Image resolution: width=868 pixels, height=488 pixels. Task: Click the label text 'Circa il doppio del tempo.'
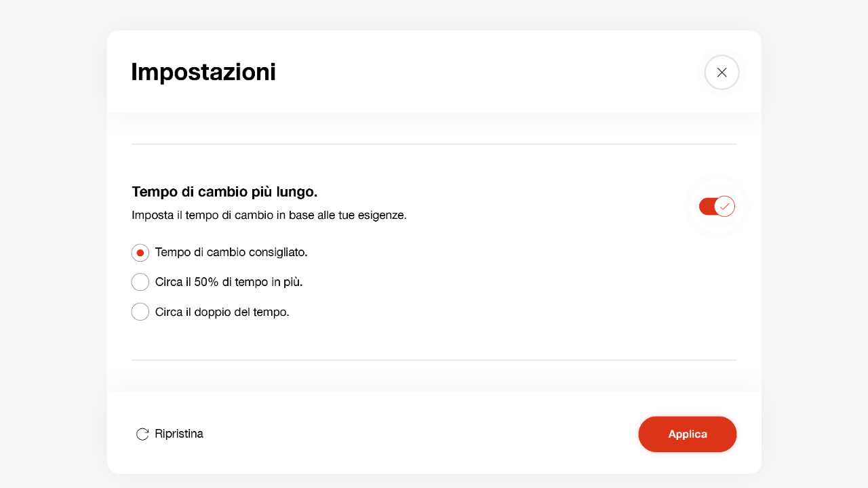[222, 312]
